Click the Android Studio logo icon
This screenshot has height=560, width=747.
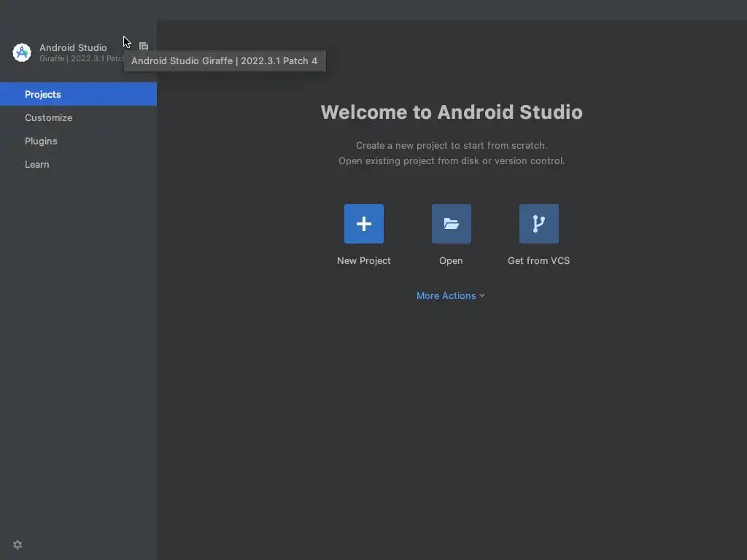22,52
